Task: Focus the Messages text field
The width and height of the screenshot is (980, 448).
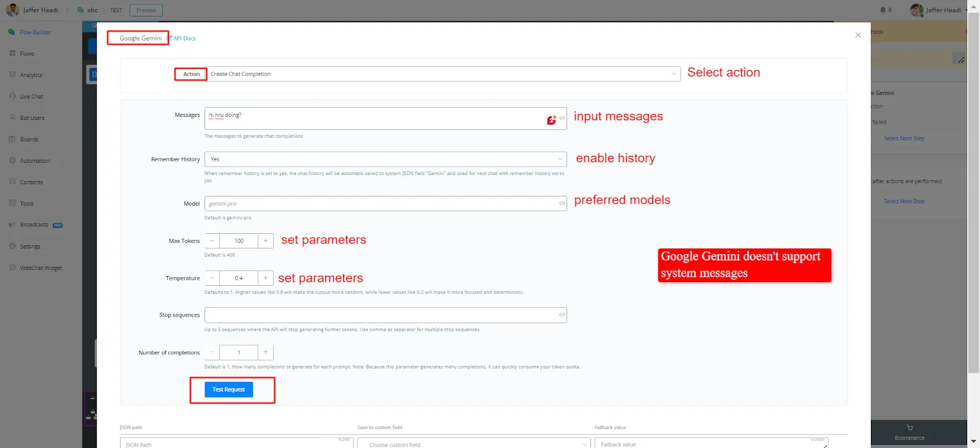Action: click(x=385, y=118)
